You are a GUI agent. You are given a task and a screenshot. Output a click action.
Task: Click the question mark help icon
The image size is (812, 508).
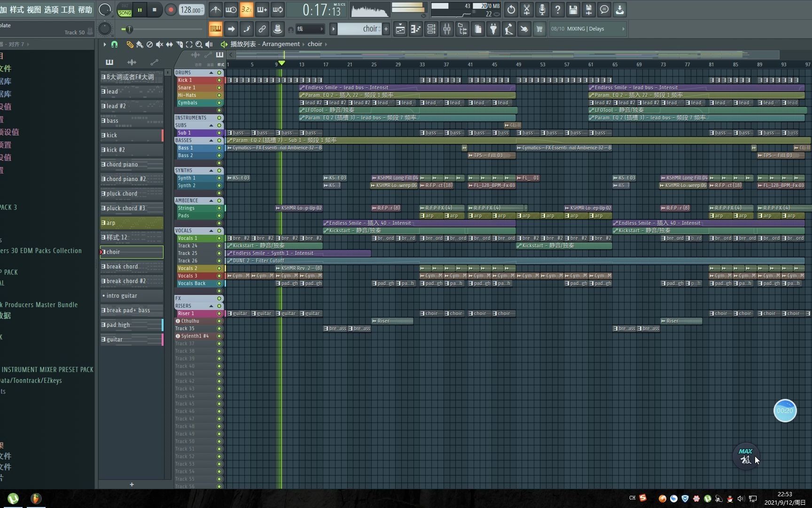tap(557, 9)
